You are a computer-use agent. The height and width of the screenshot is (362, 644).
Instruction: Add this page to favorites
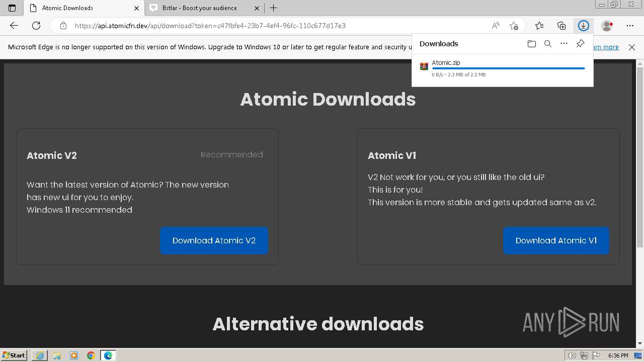click(514, 26)
